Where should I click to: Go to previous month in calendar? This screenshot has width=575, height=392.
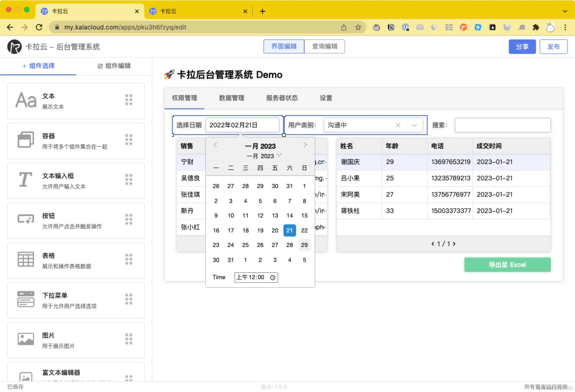click(x=215, y=145)
